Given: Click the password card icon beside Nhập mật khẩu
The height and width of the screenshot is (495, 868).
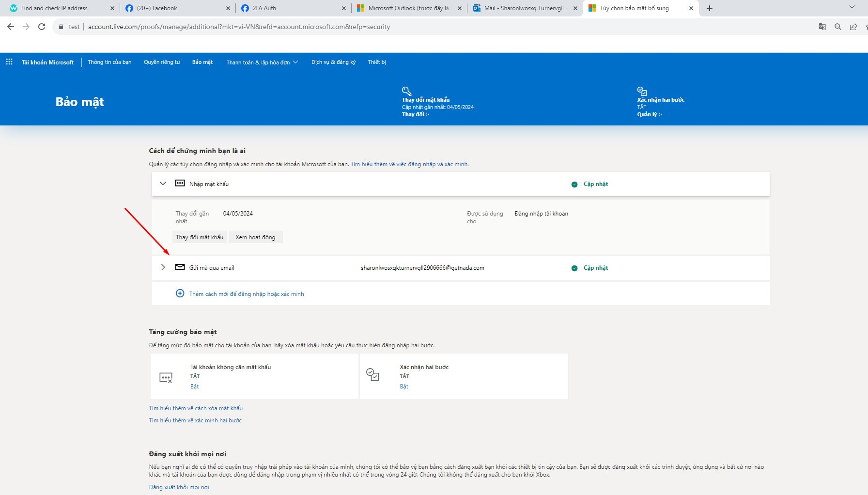Looking at the screenshot, I should point(180,184).
